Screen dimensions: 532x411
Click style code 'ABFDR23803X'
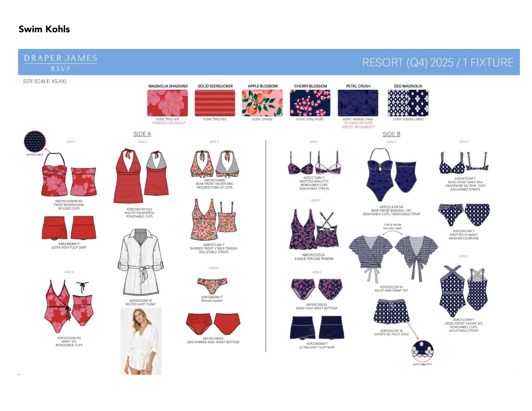317,305
